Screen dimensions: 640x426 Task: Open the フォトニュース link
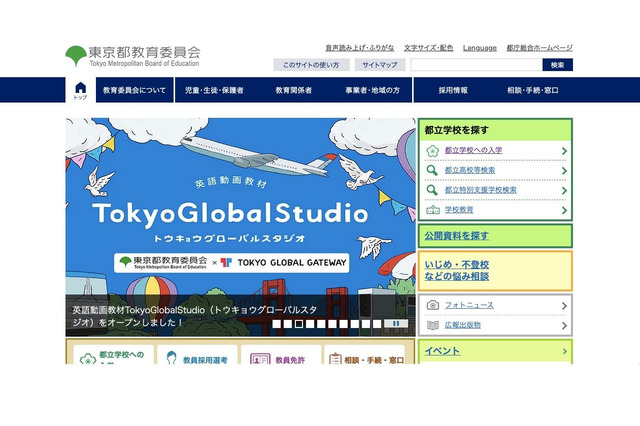pyautogui.click(x=469, y=305)
